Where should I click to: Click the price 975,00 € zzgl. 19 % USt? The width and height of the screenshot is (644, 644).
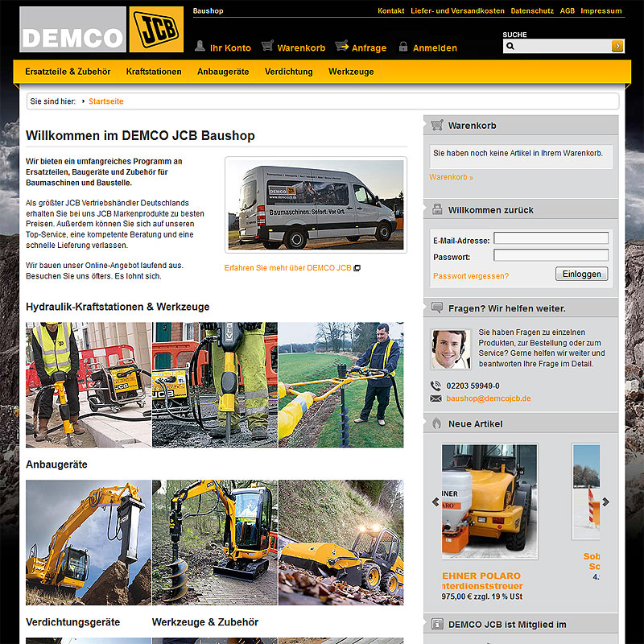tap(482, 597)
